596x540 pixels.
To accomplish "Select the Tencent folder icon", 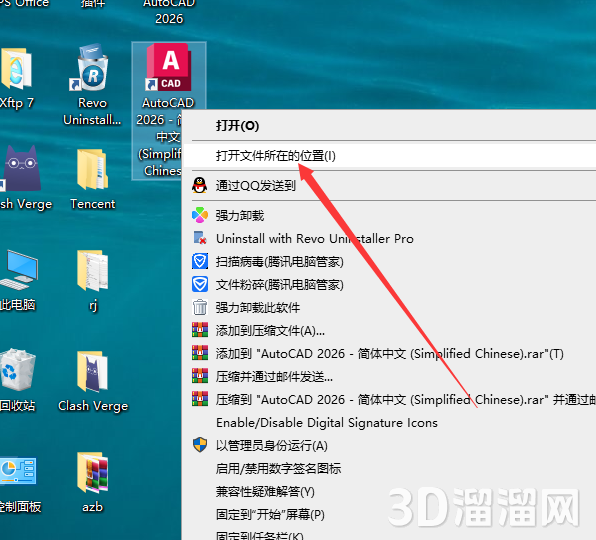I will click(92, 169).
